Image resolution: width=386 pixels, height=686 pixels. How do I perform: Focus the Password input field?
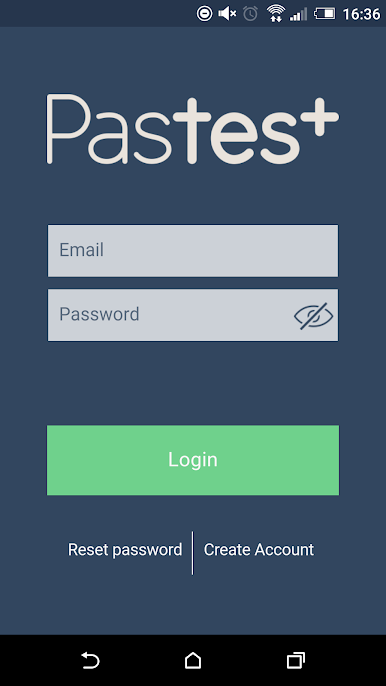point(193,315)
